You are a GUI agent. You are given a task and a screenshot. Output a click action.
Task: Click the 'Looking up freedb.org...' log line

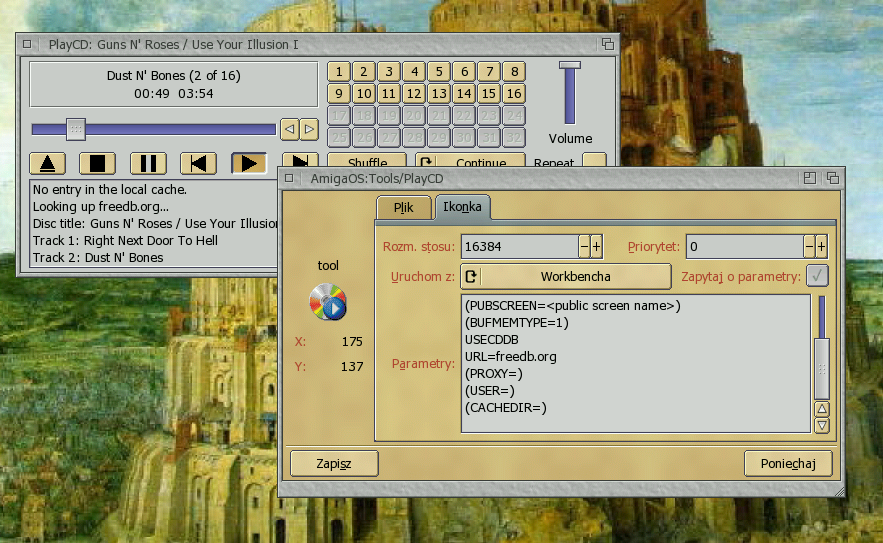[x=101, y=207]
